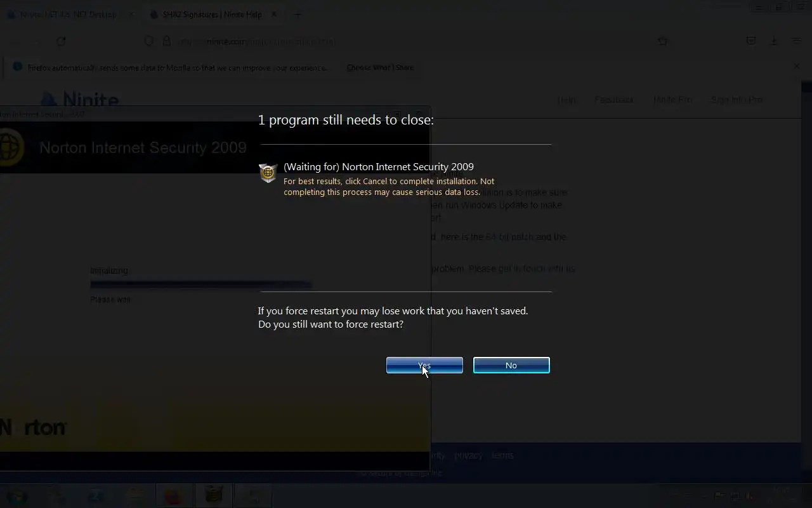Open a new browser tab with plus button
The image size is (812, 508).
(x=298, y=15)
